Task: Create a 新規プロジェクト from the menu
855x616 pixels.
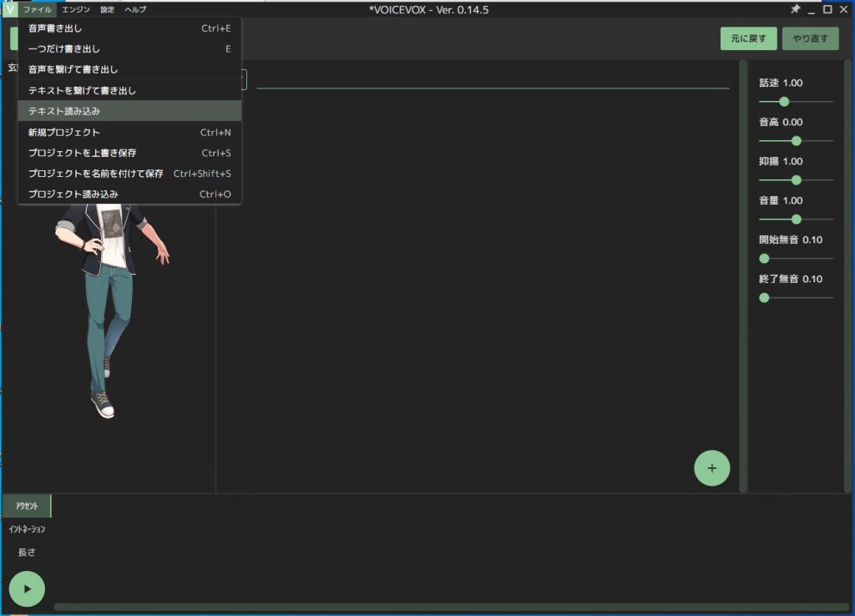Action: [x=129, y=133]
